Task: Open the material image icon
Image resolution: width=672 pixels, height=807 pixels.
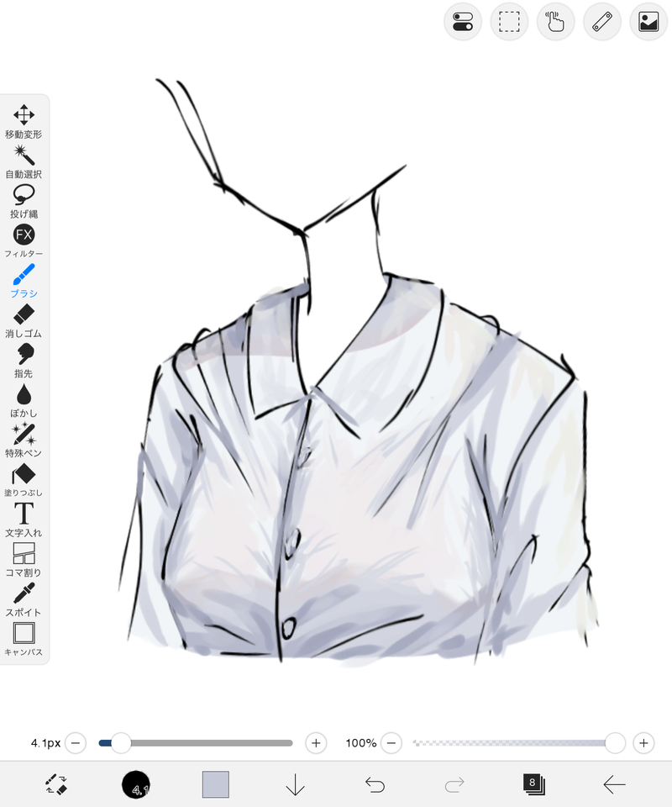Action: click(648, 22)
